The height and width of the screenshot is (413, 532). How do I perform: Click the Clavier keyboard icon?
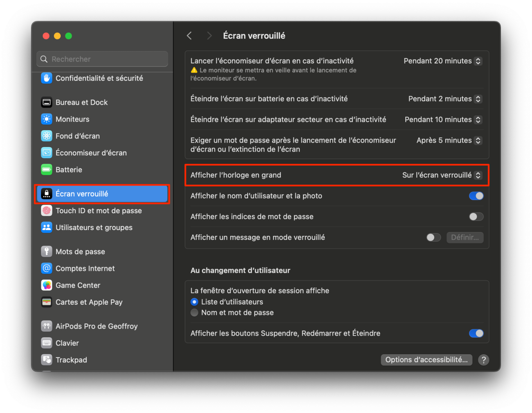point(47,343)
